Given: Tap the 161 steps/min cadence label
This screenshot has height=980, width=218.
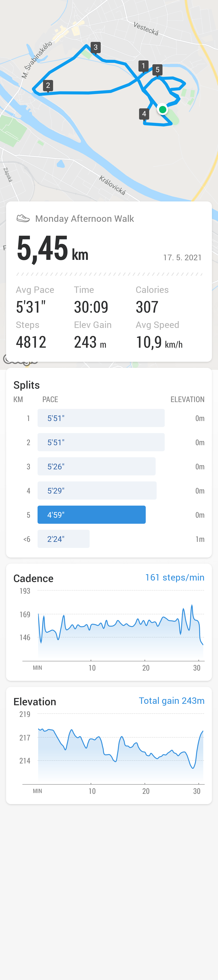Looking at the screenshot, I should pos(175,578).
